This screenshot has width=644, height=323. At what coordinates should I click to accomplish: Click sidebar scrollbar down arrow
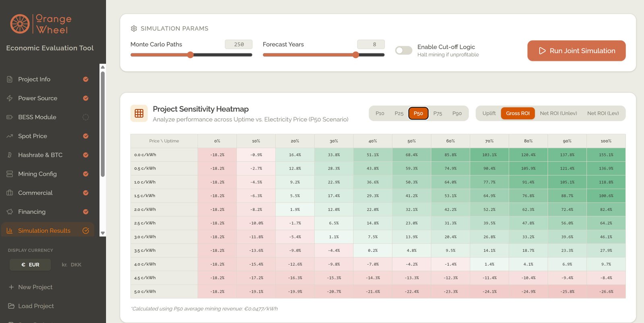103,233
